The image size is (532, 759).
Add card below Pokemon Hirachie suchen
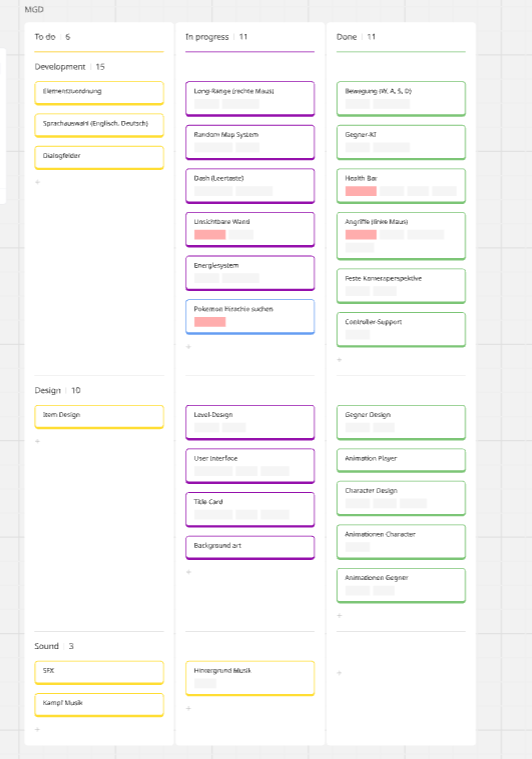pos(189,347)
